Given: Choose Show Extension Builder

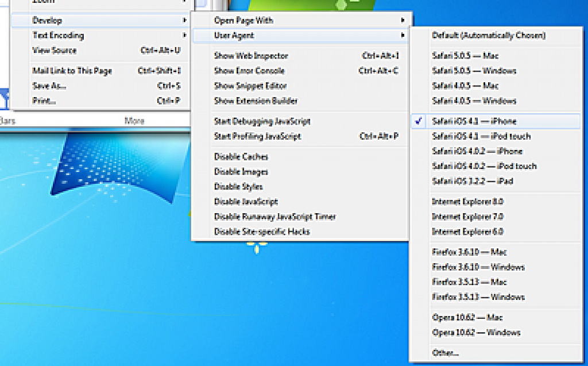Looking at the screenshot, I should pos(300,101).
